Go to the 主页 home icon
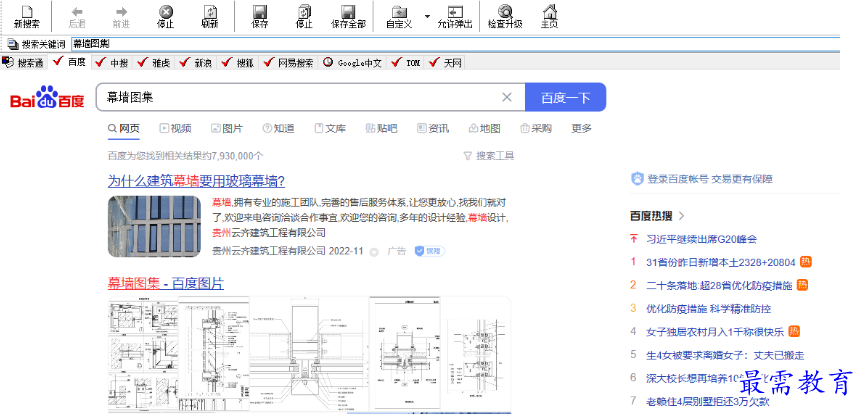The width and height of the screenshot is (861, 414). tap(549, 17)
